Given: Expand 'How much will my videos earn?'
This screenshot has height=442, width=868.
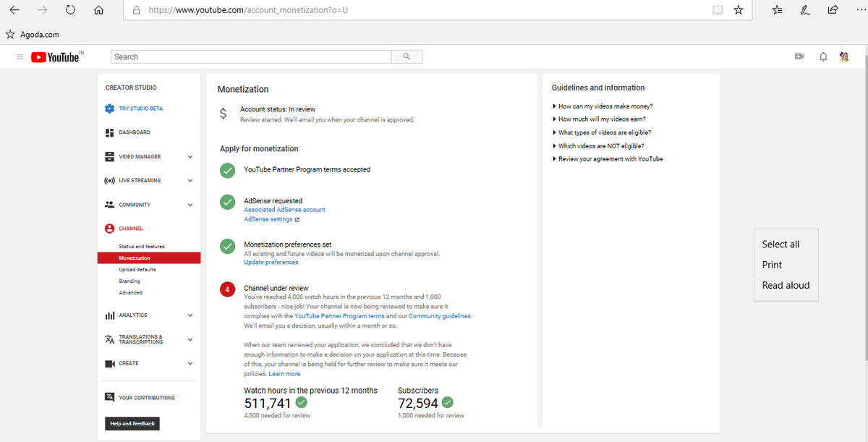Looking at the screenshot, I should pyautogui.click(x=599, y=119).
